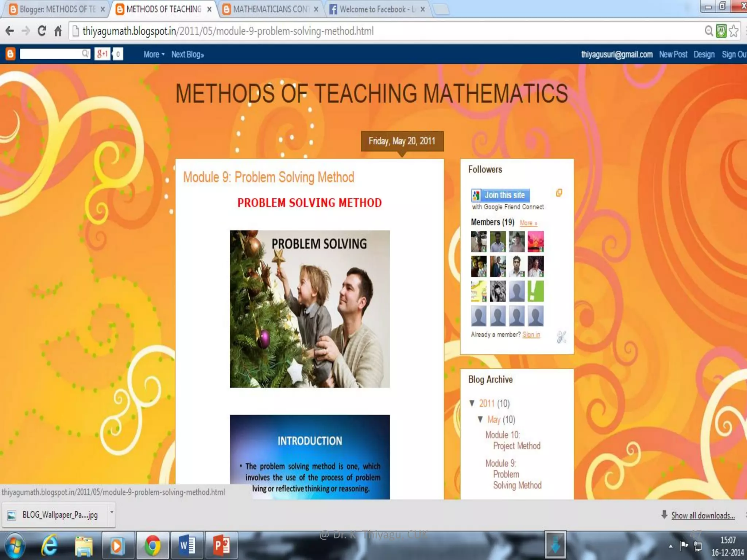The image size is (747, 560).
Task: Switch to the MATHEMATICIANS CON tab
Action: (x=271, y=9)
